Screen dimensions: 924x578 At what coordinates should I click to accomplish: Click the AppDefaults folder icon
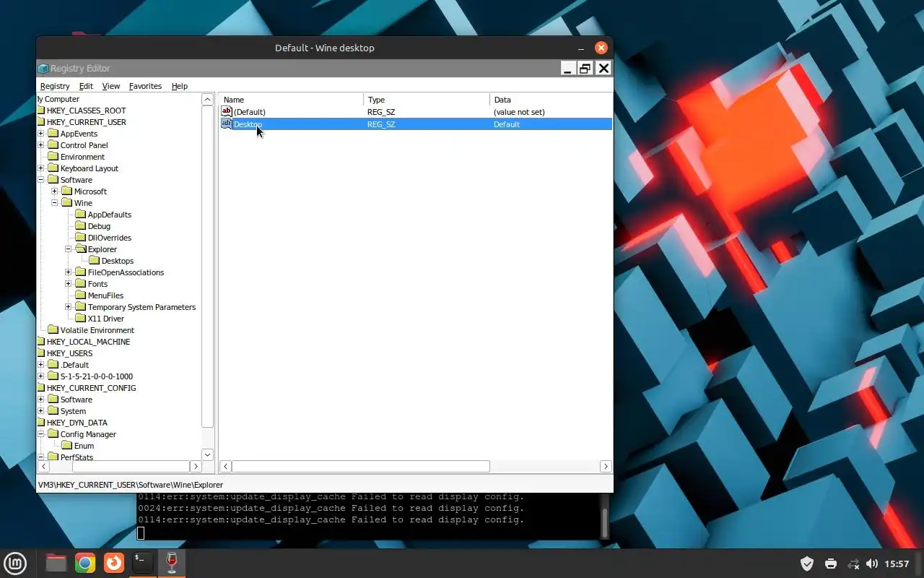pyautogui.click(x=80, y=215)
